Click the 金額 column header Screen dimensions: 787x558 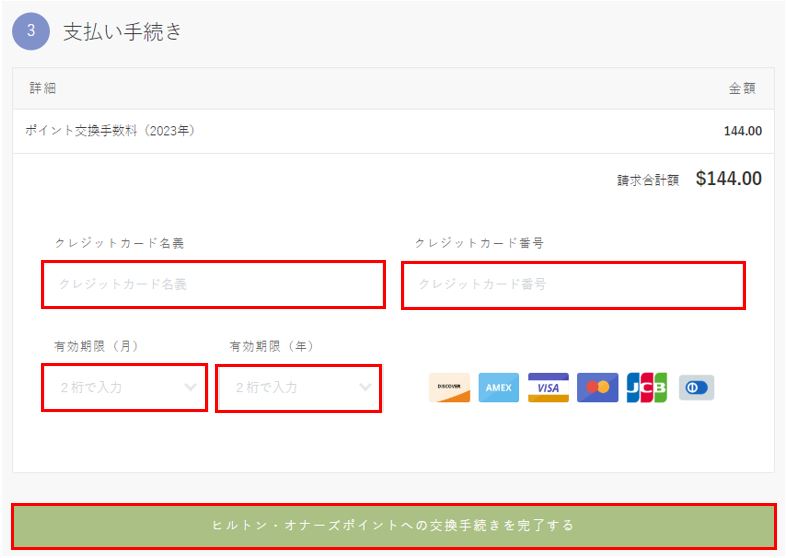tap(742, 88)
